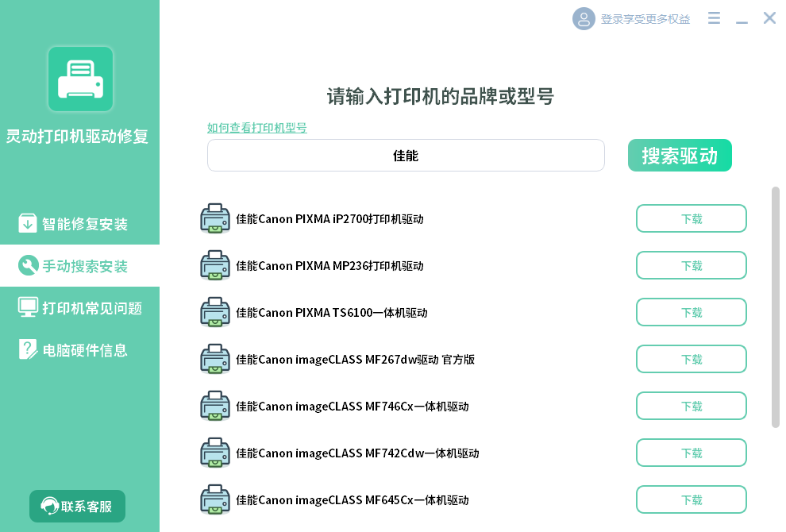Click printer icon beside imageCLASS MF746Cx

coord(215,407)
